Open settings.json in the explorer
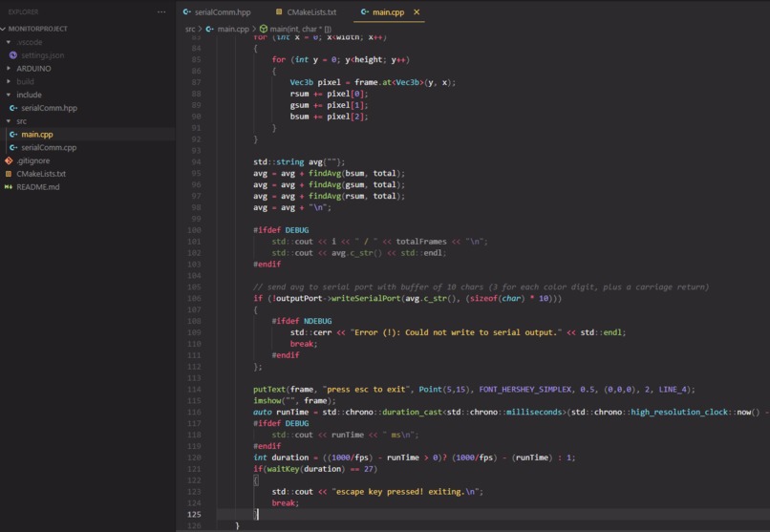Viewport: 770px width, 532px height. pos(42,55)
